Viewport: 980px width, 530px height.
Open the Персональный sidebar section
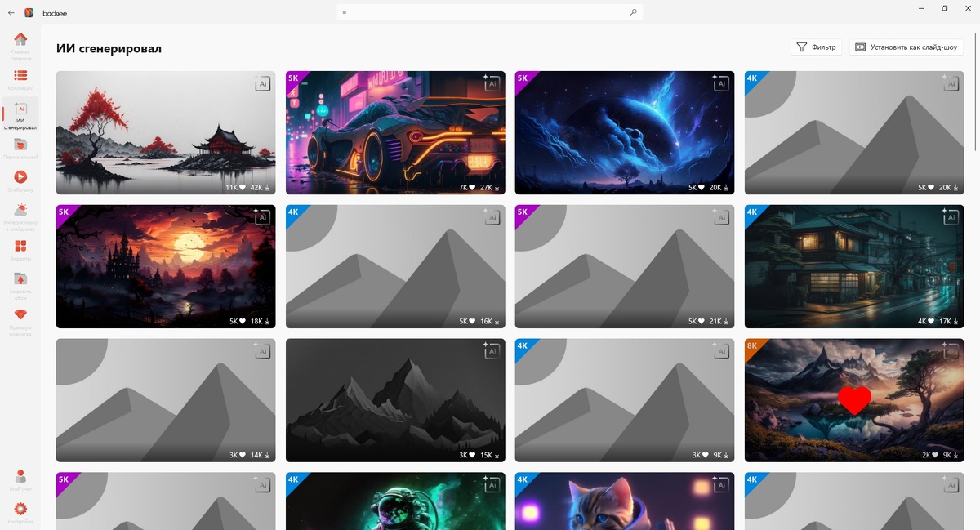point(20,149)
